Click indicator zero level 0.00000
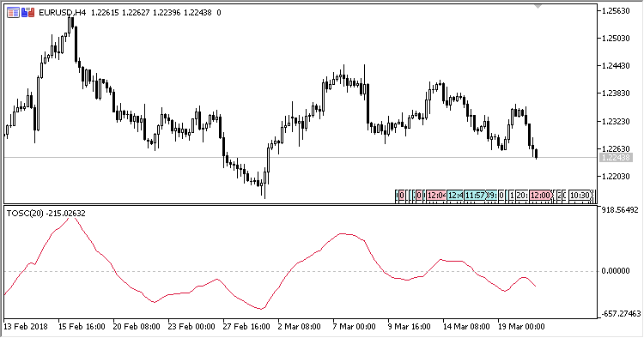The height and width of the screenshot is (338, 644). tap(616, 271)
